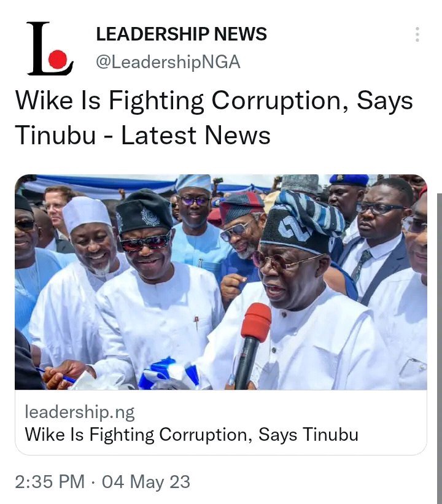
Task: Click the 04 May 23 date
Action: pos(146,482)
